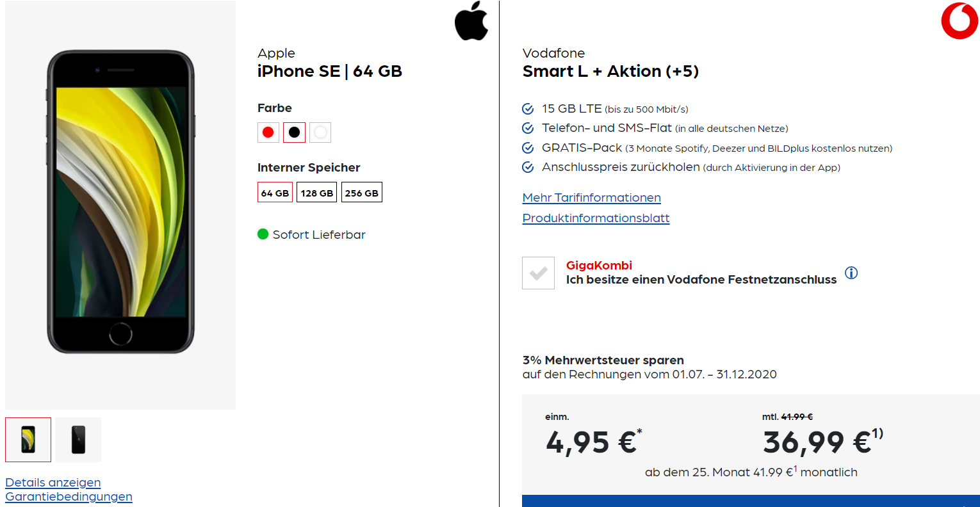Image resolution: width=980 pixels, height=507 pixels.
Task: Click checkmark icon beside 15 GB LTE
Action: (528, 109)
